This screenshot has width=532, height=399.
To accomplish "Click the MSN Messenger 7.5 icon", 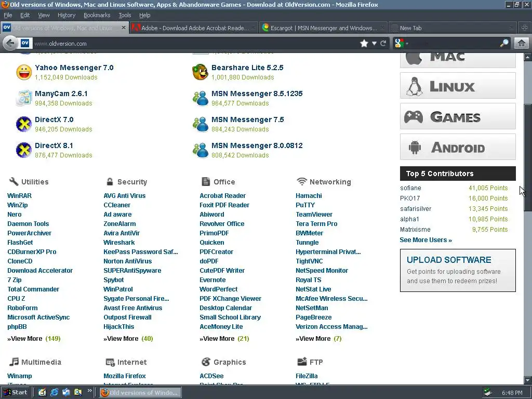I will tap(200, 124).
